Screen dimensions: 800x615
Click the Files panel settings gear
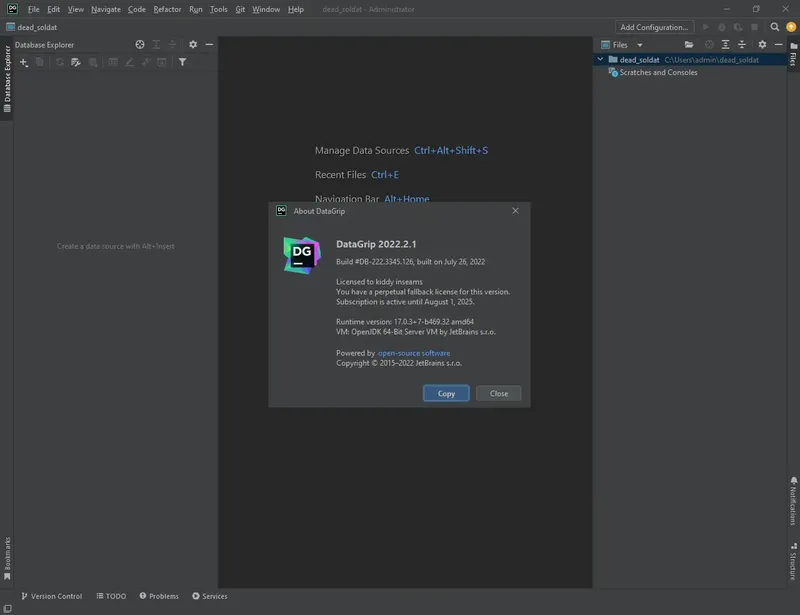[x=761, y=45]
